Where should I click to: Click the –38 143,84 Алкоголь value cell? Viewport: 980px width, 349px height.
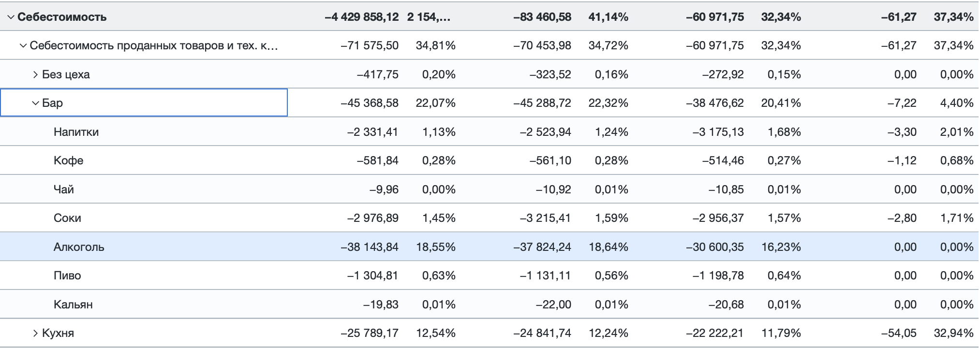[370, 247]
